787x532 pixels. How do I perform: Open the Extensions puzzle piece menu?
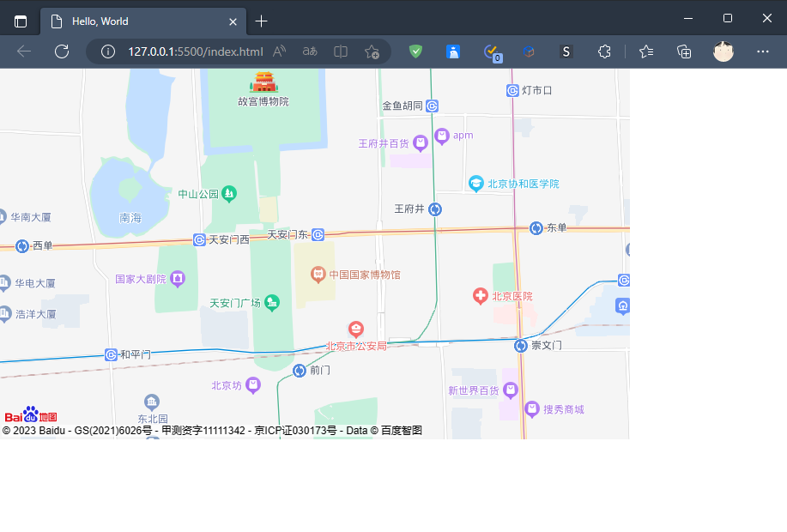pos(604,51)
